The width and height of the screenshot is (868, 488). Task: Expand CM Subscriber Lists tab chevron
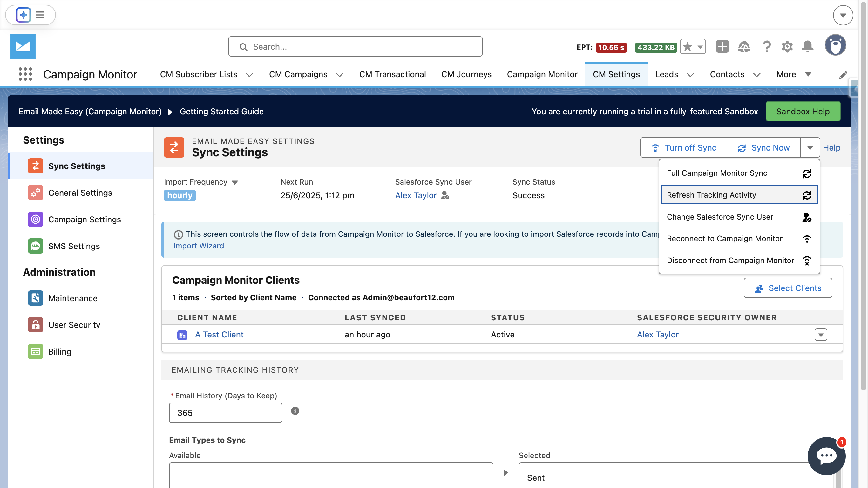tap(249, 74)
